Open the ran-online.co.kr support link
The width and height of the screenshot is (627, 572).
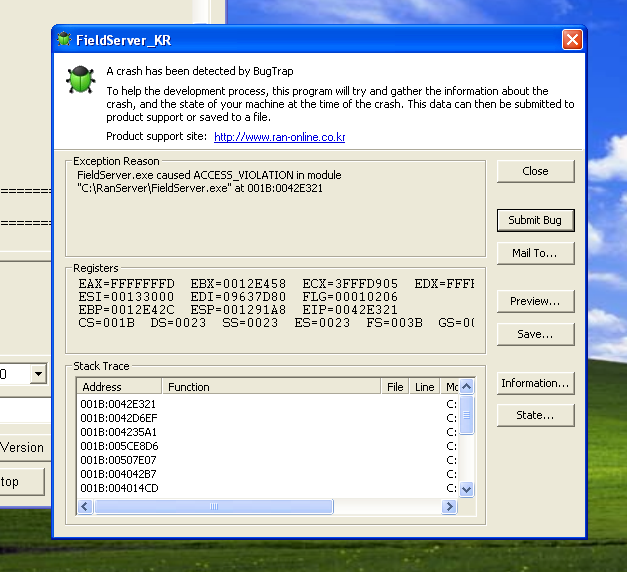tap(280, 137)
